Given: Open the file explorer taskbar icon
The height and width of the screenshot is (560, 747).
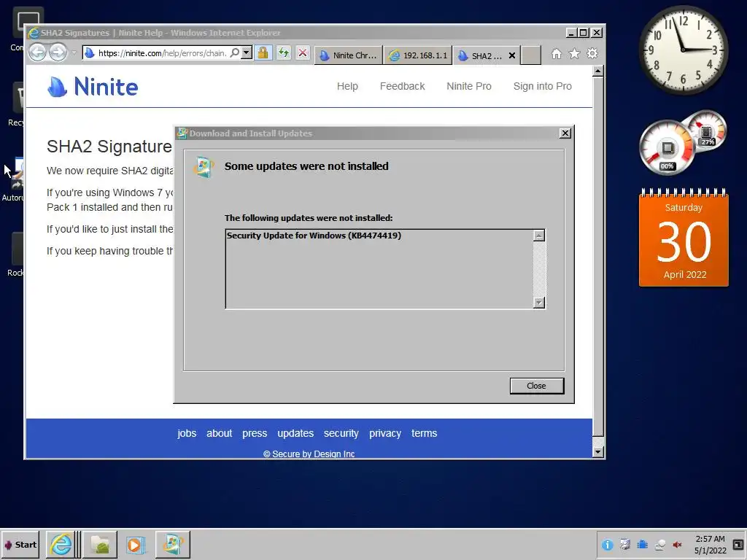Looking at the screenshot, I should click(x=101, y=544).
